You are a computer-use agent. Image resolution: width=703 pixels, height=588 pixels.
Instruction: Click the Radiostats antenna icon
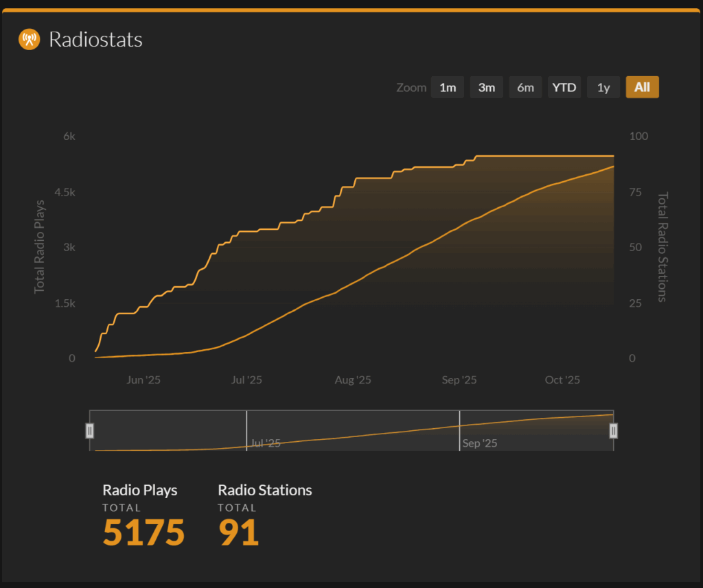point(29,40)
